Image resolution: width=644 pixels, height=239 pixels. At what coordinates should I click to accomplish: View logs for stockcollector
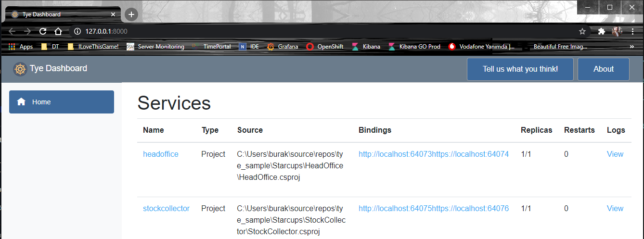[x=615, y=209]
